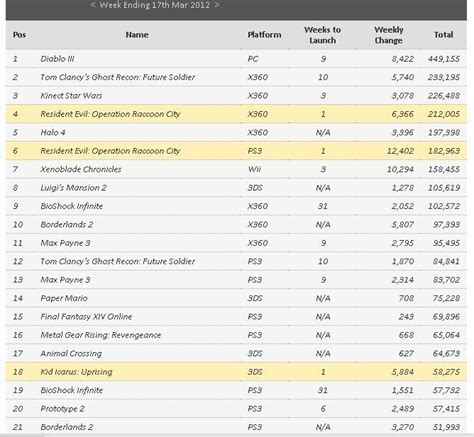Open Xenoblade Chronicles game page
This screenshot has width=474, height=437.
[x=81, y=169]
